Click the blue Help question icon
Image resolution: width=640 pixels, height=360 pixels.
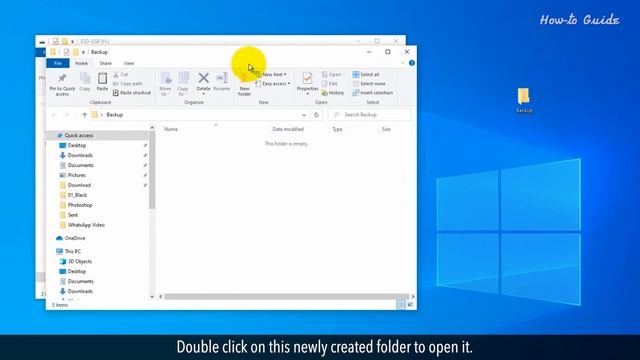pos(412,63)
